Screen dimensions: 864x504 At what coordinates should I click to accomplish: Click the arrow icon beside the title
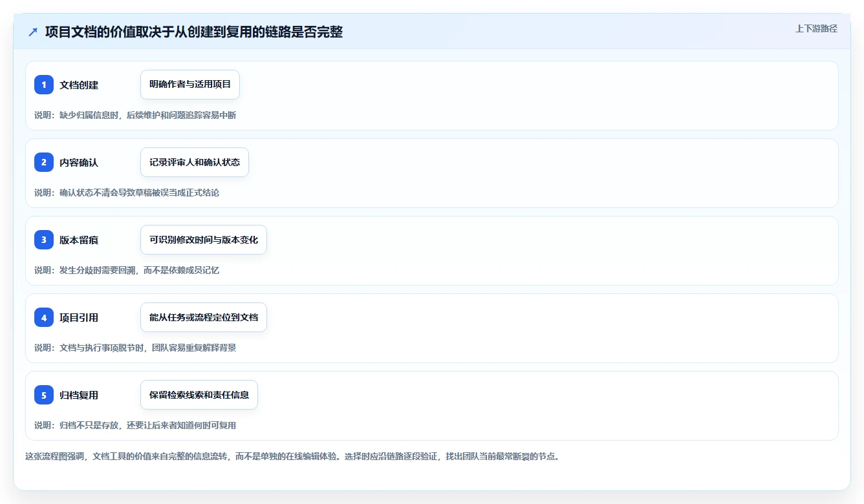coord(33,32)
